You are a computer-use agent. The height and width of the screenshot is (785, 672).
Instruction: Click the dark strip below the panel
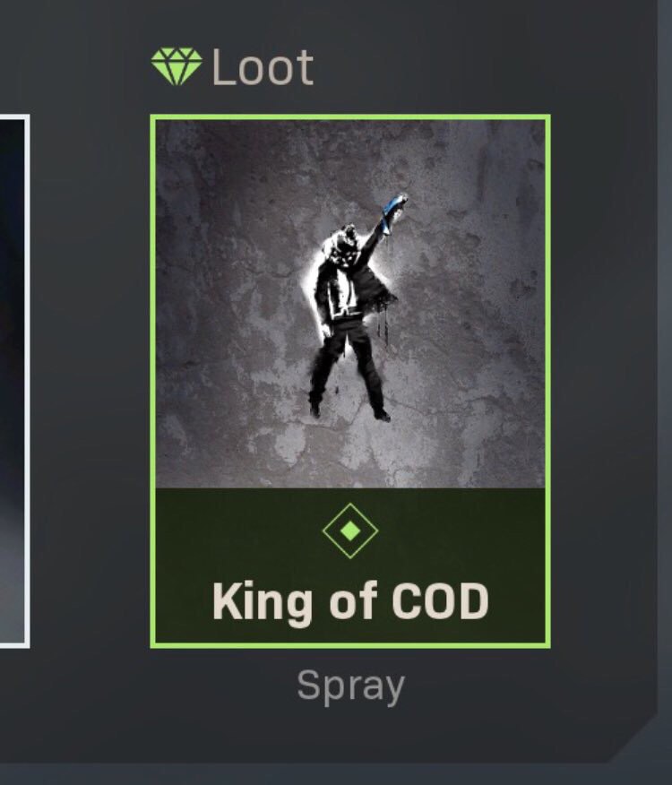tap(336, 774)
